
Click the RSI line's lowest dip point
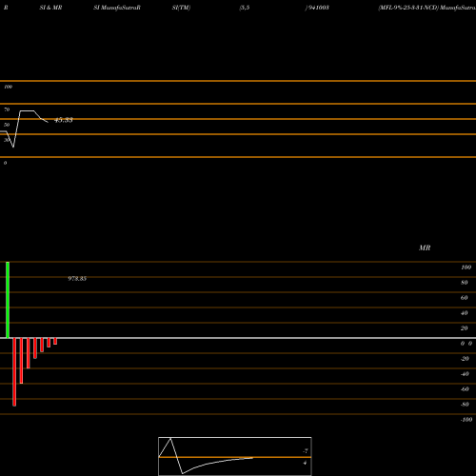pos(13,147)
